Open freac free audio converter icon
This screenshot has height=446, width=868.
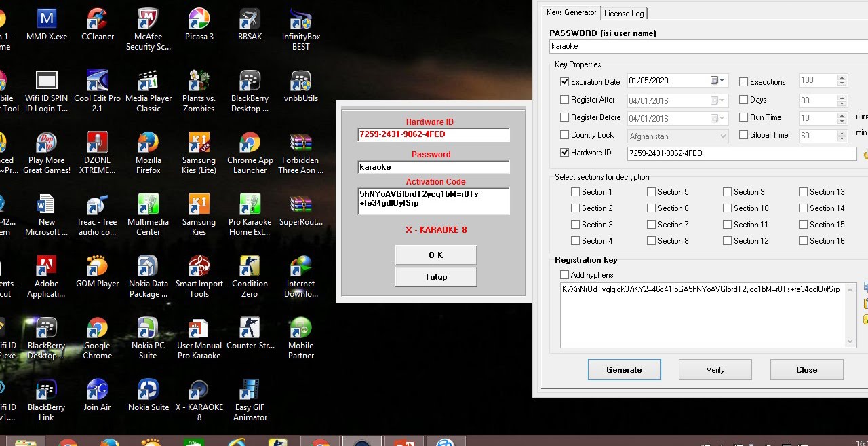[x=98, y=215]
